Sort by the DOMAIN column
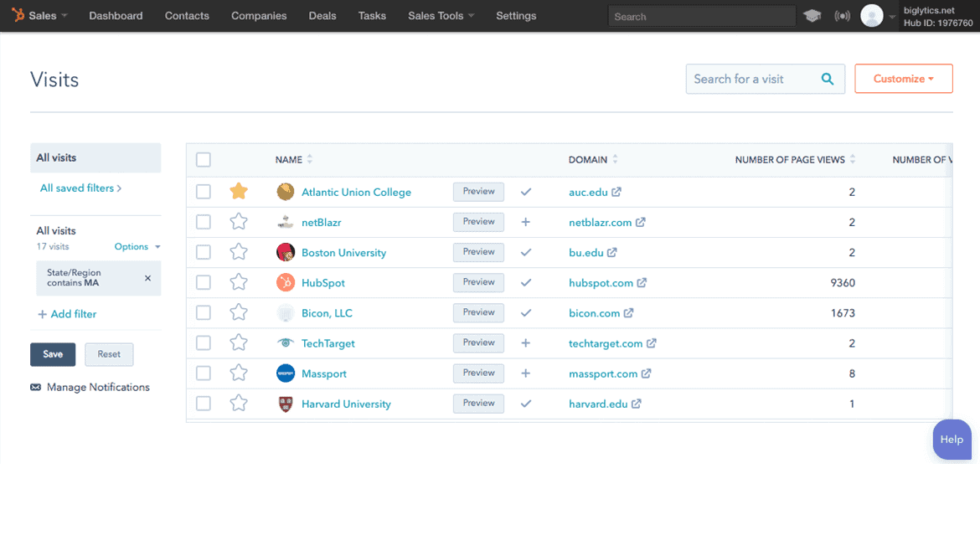Screen dimensions: 980x551 (x=593, y=159)
